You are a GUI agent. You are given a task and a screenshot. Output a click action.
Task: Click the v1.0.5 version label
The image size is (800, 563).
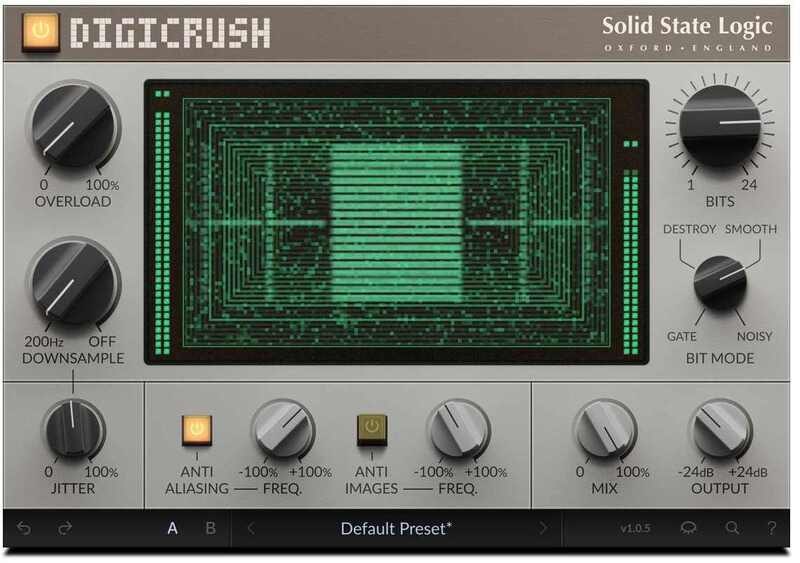click(635, 528)
